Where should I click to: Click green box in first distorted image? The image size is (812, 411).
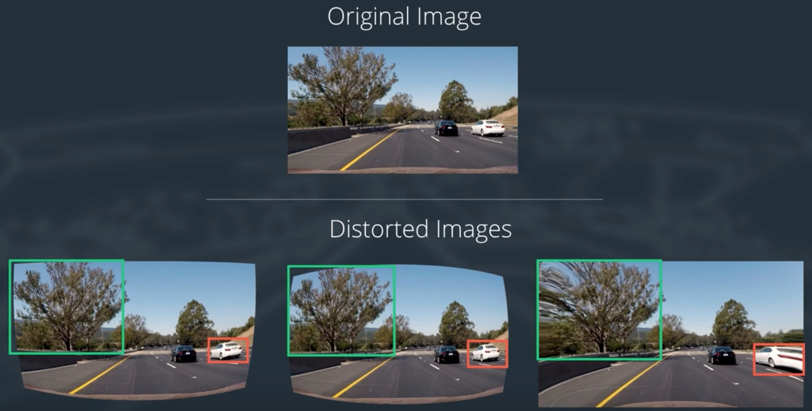(67, 307)
